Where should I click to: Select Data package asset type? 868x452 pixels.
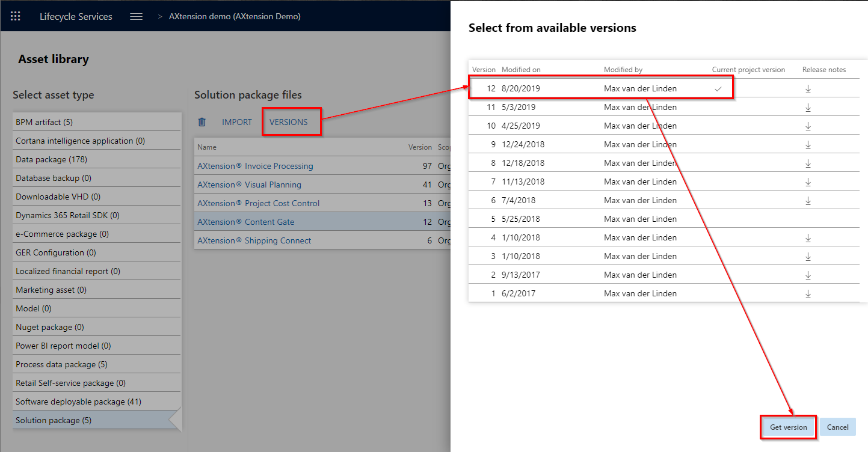click(51, 159)
